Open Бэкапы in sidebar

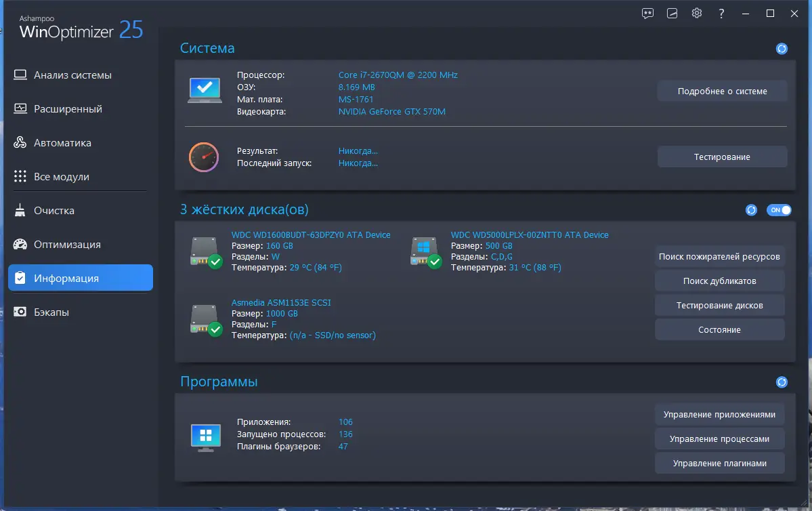[x=81, y=312]
